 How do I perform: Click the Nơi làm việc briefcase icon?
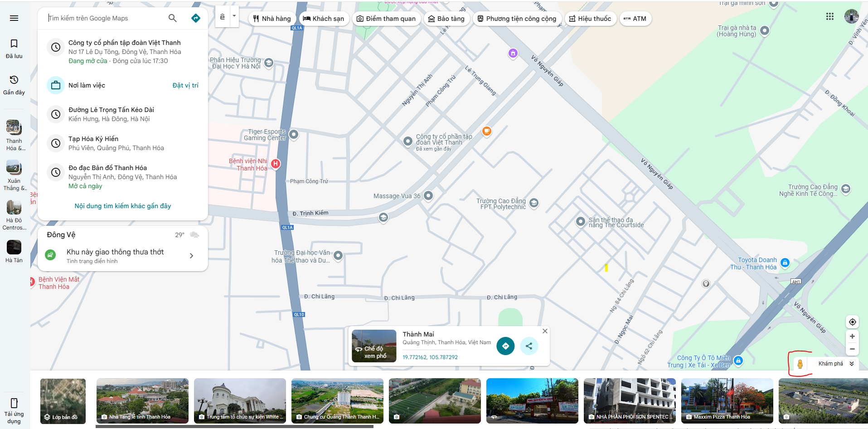point(56,85)
